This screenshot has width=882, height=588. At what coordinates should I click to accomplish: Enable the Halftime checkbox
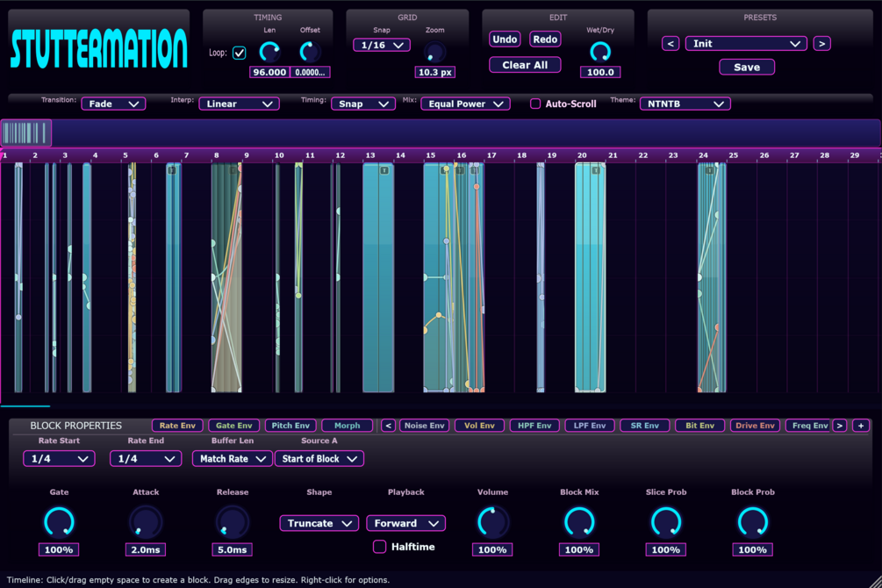pos(380,547)
